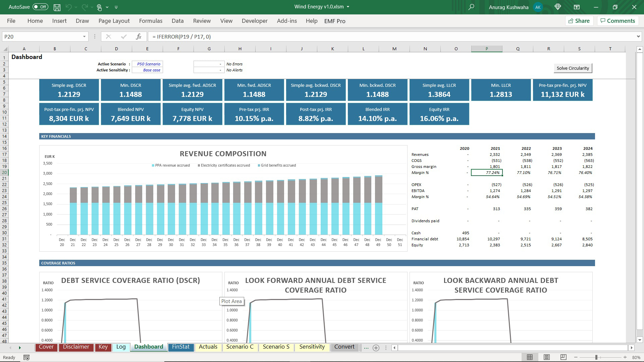
Task: Expand the formula bar chevron
Action: pyautogui.click(x=638, y=37)
